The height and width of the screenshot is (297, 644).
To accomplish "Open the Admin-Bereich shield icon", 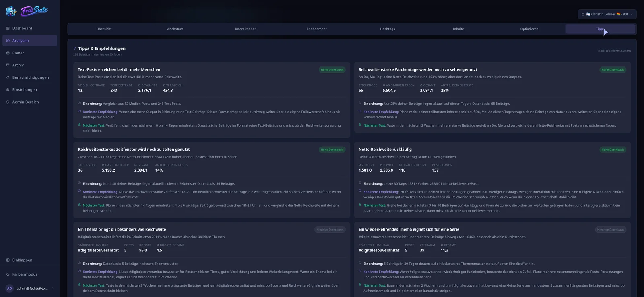I will [8, 102].
